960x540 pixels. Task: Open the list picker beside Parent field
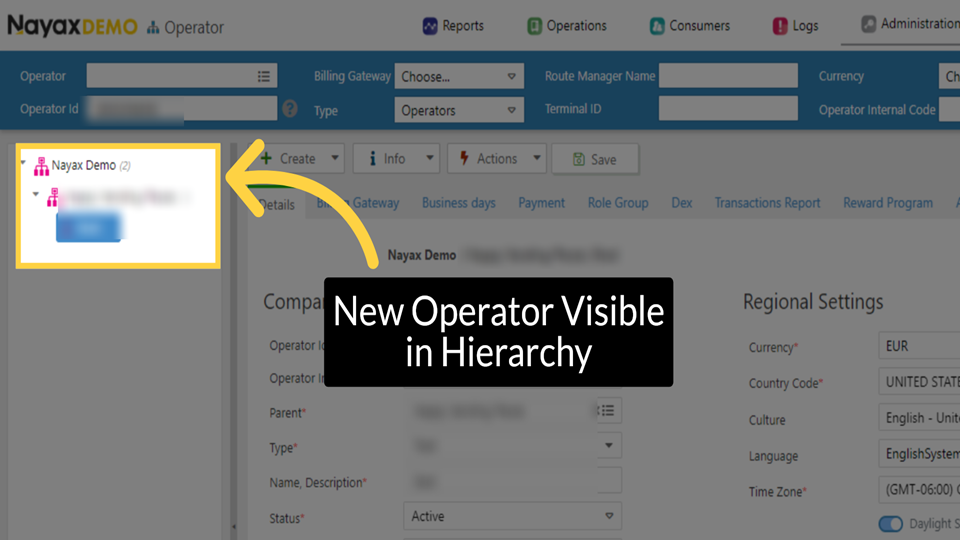[x=607, y=411]
